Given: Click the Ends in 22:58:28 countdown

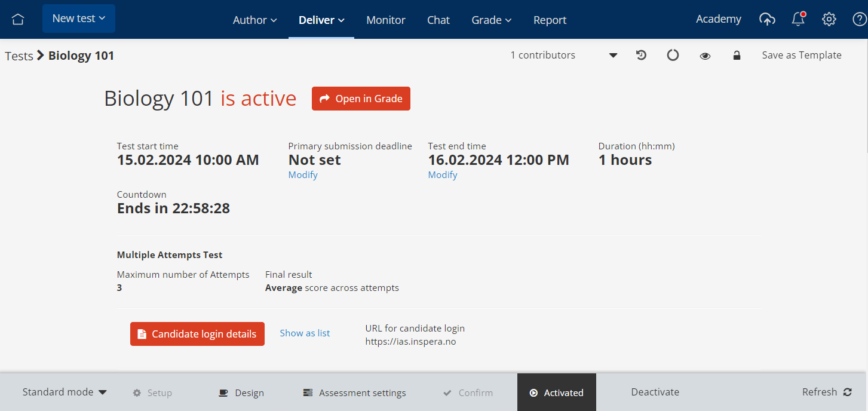Looking at the screenshot, I should click(x=173, y=208).
